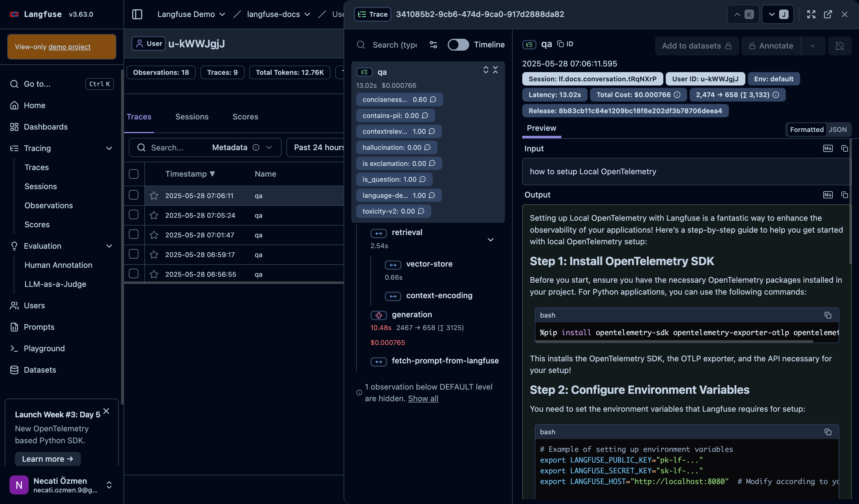
Task: Star the 07:05:24 qa trace
Action: (154, 215)
